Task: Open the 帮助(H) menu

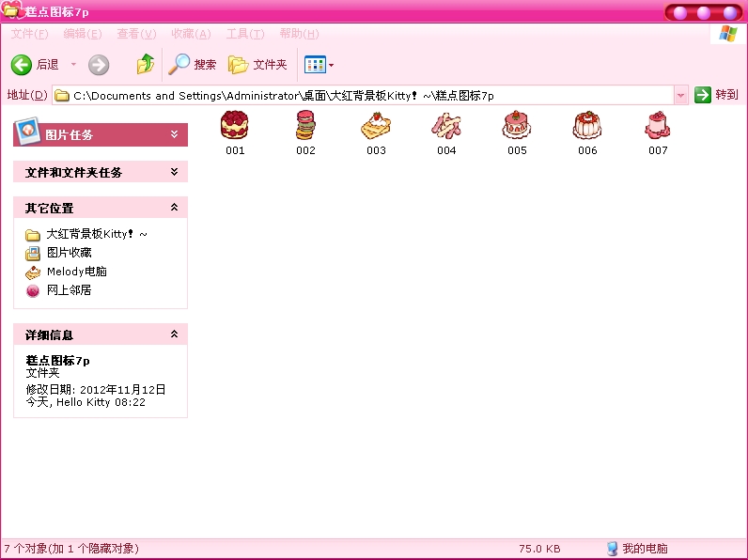Action: [x=299, y=34]
